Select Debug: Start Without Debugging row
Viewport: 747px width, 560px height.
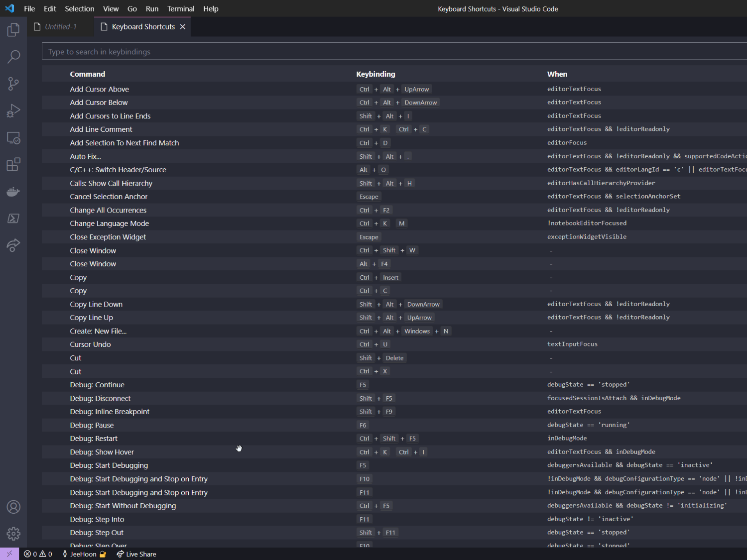[394, 506]
